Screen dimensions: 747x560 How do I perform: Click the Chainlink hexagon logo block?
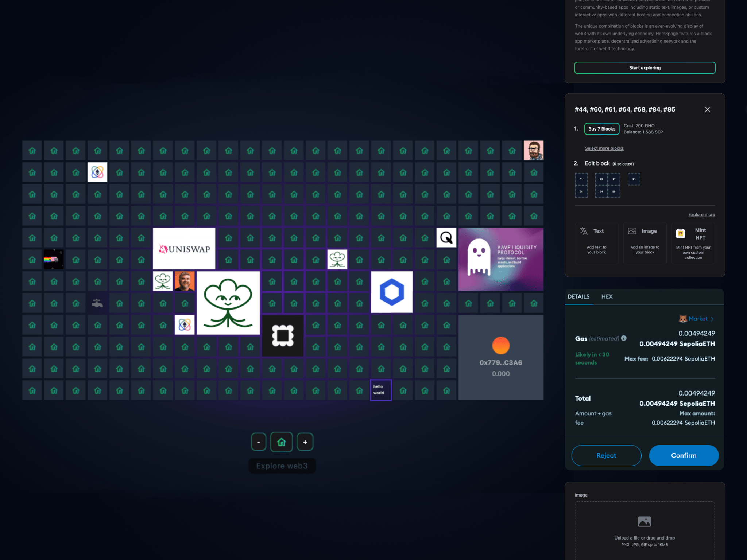pyautogui.click(x=392, y=292)
